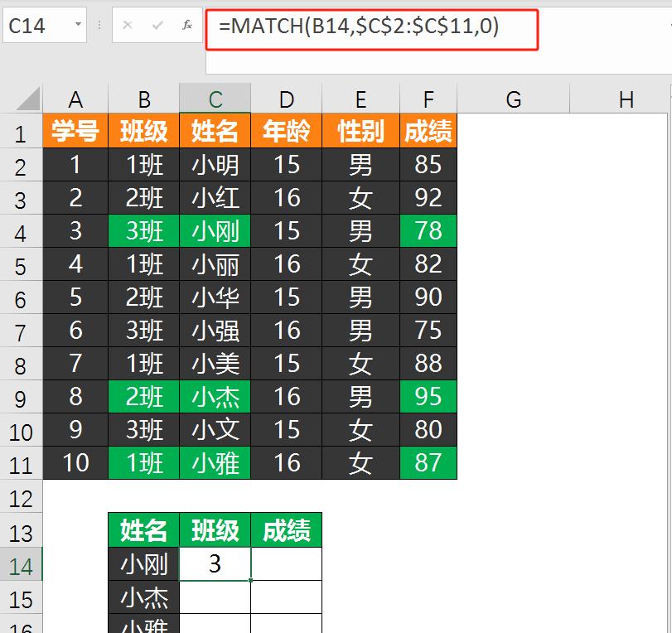Select row 1 header

click(21, 131)
